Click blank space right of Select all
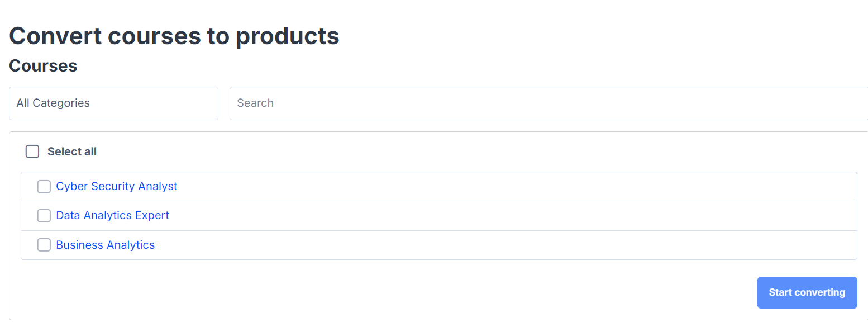Viewport: 868px width, 322px height. point(447,151)
